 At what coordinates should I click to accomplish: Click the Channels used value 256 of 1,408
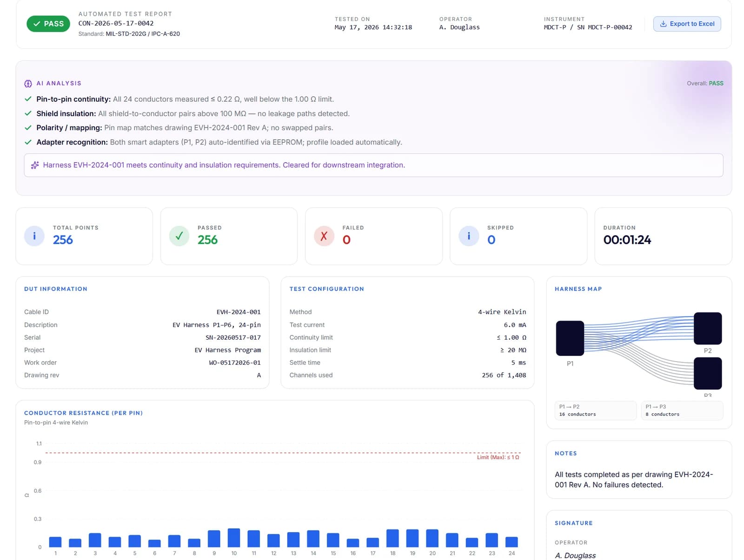point(504,375)
